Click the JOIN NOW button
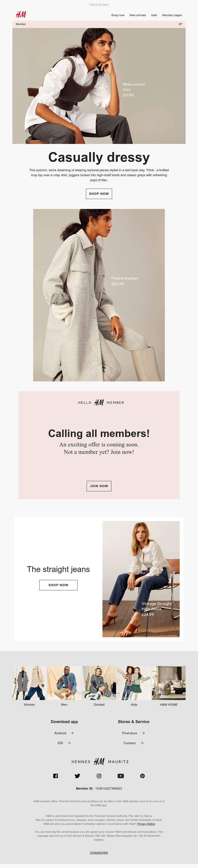This screenshot has height=868, width=198. pos(99,486)
